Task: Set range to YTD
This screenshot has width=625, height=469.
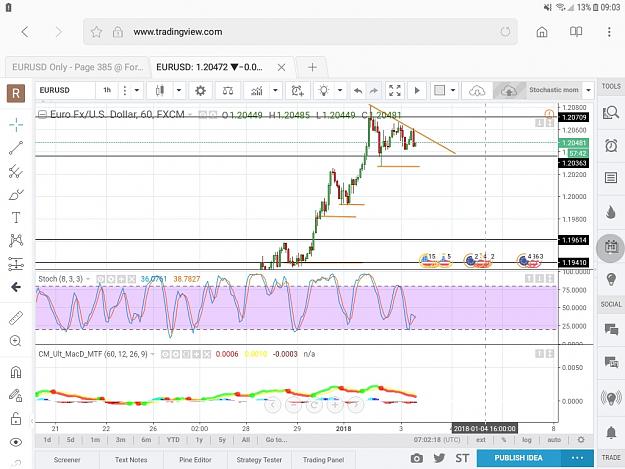Action: point(173,440)
